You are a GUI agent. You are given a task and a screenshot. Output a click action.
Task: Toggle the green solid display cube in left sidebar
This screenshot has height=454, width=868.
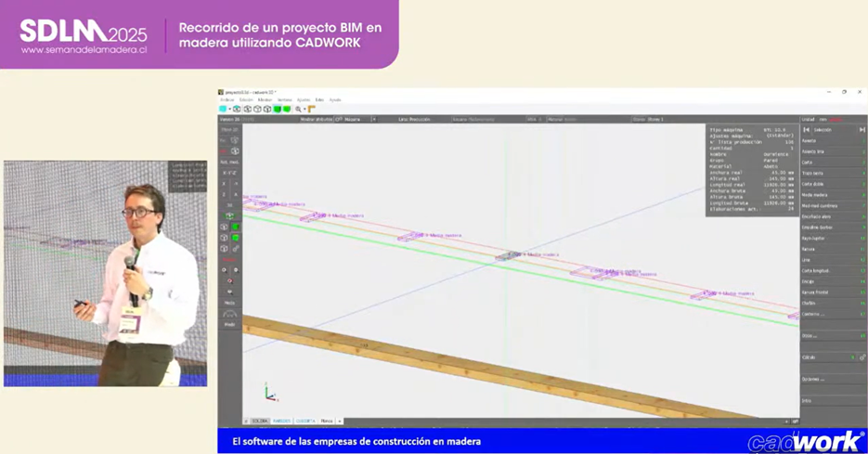[x=235, y=227]
